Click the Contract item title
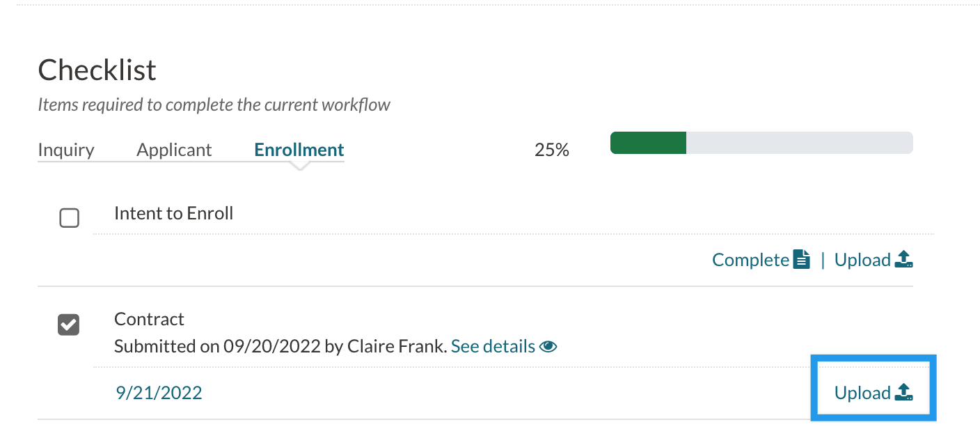This screenshot has height=443, width=980. click(149, 319)
